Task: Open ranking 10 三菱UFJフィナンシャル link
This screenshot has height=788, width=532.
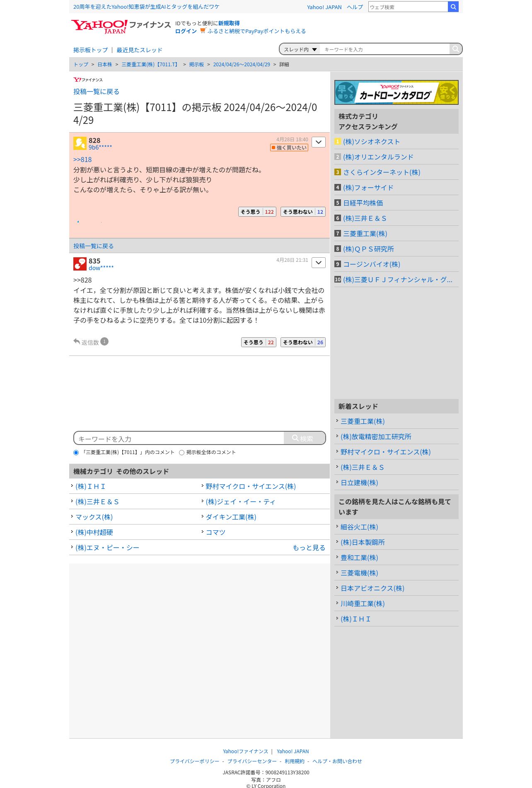Action: click(x=398, y=280)
